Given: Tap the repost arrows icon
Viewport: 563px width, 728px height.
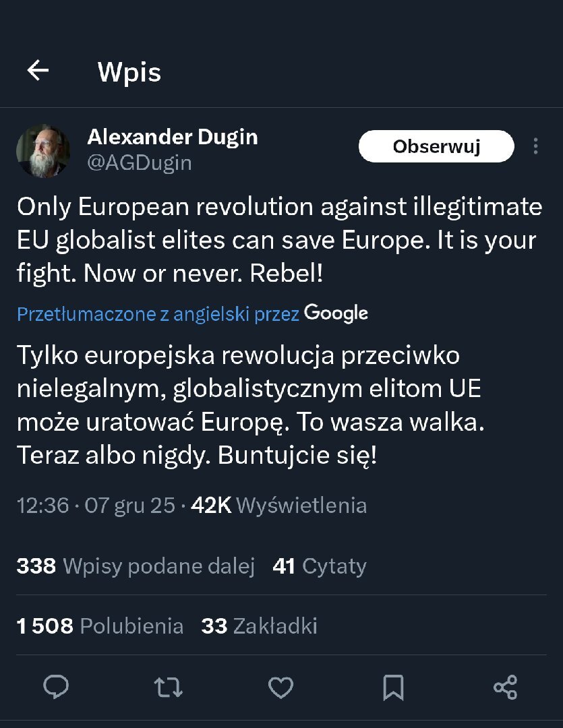Looking at the screenshot, I should tap(168, 687).
